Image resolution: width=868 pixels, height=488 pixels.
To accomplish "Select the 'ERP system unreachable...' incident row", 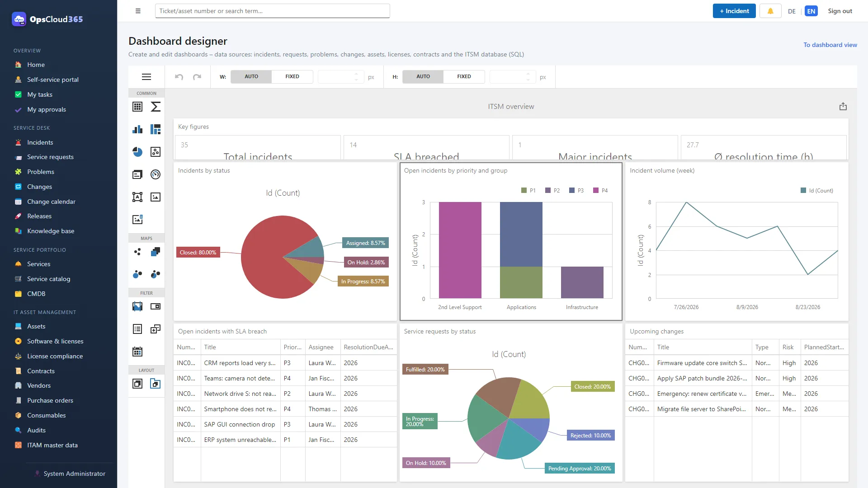I will pyautogui.click(x=285, y=440).
